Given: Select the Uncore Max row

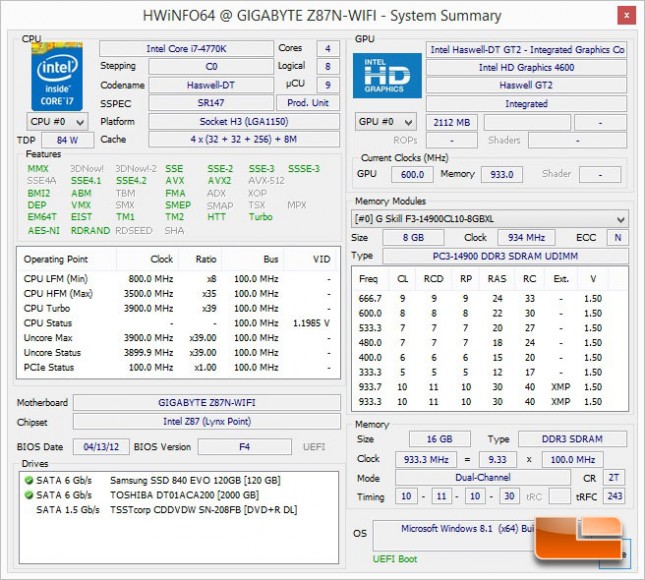Looking at the screenshot, I should point(178,338).
